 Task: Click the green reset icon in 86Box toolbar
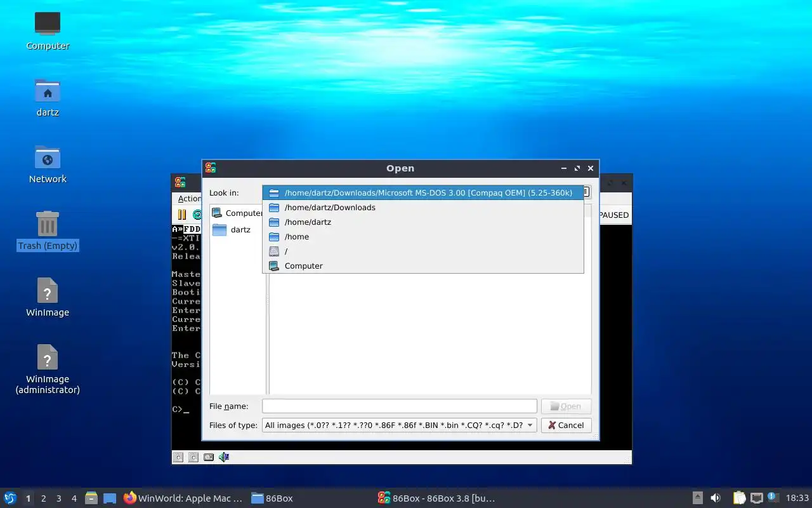pyautogui.click(x=197, y=215)
